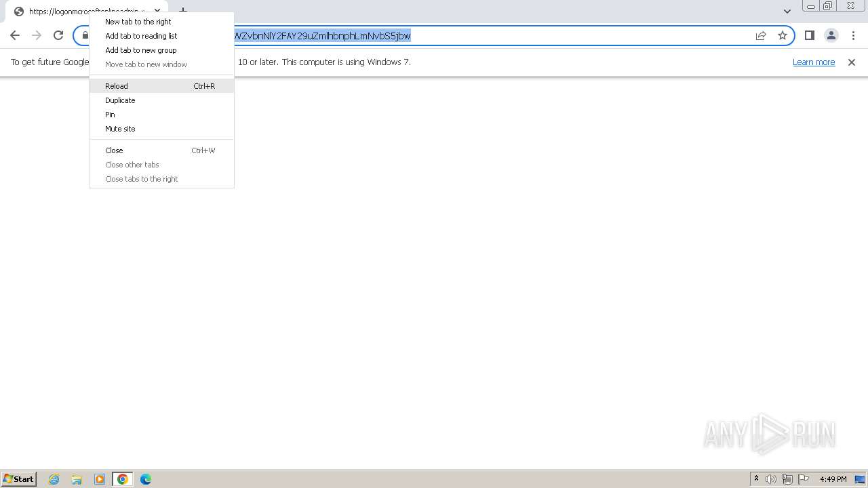
Task: Click the Chrome taskbar icon
Action: (x=123, y=479)
